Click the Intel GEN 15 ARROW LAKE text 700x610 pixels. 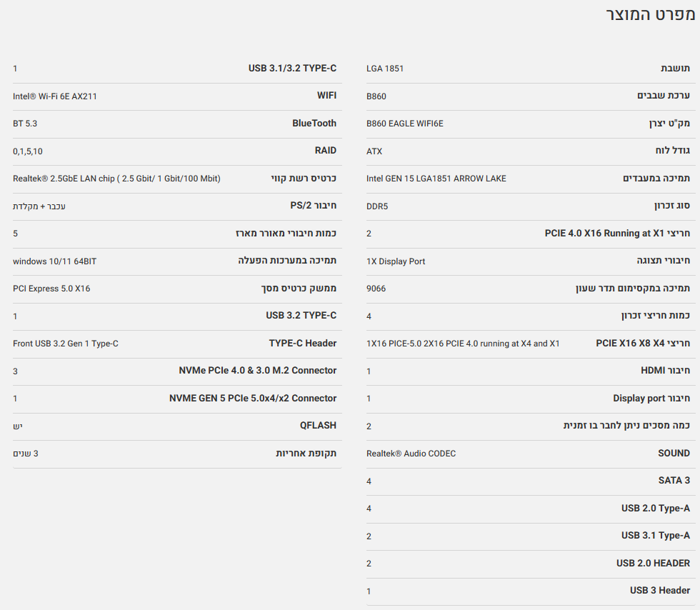pyautogui.click(x=436, y=179)
